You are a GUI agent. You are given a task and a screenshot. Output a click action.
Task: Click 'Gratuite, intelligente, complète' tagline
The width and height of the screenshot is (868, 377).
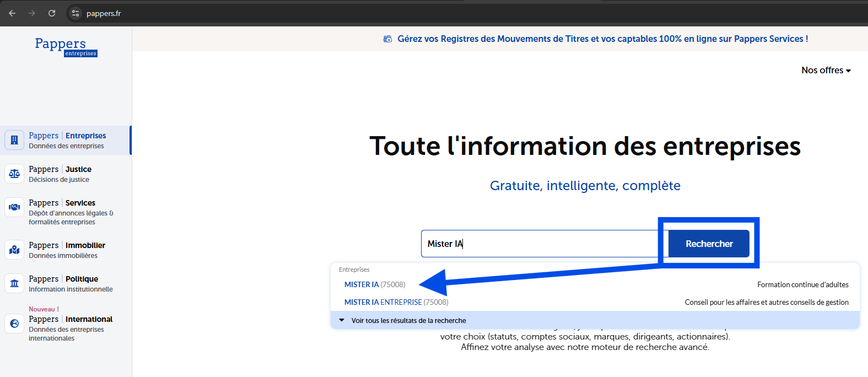pos(585,186)
